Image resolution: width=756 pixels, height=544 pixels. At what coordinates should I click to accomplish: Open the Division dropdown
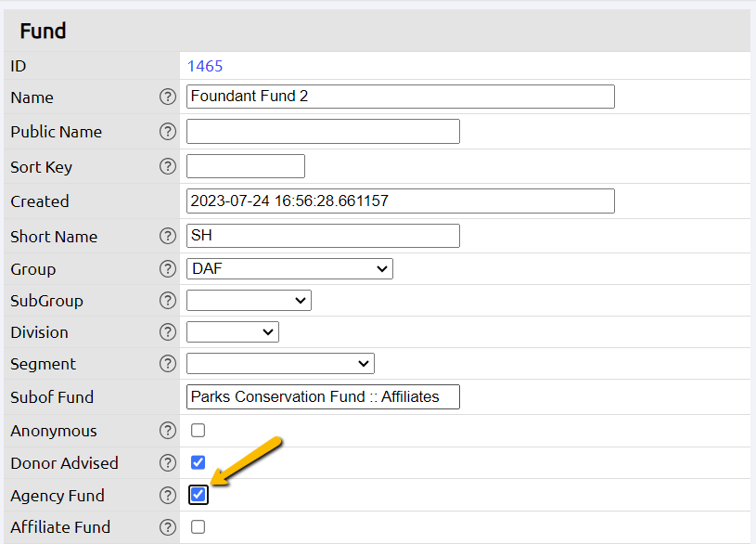(233, 332)
